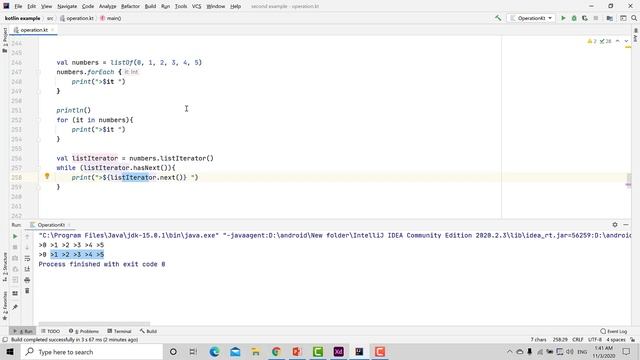640x360 pixels.
Task: Go to next highlighted error arrow
Action: [626, 41]
